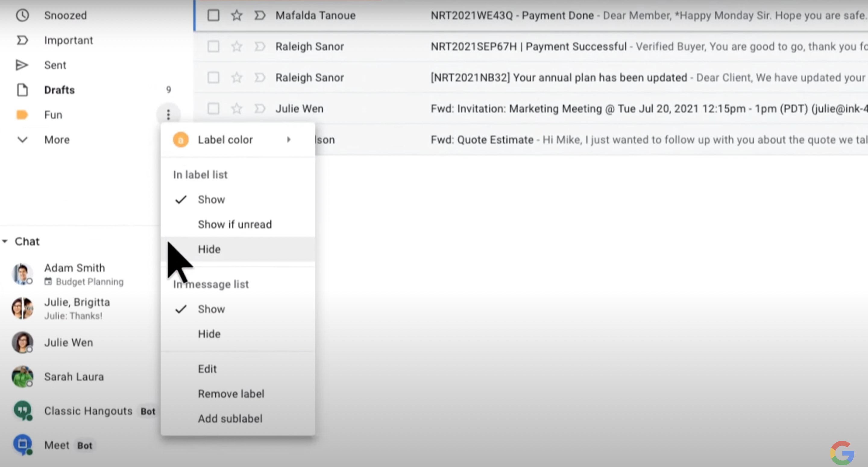This screenshot has height=467, width=868.
Task: Choose Hide under In label list
Action: tap(209, 249)
